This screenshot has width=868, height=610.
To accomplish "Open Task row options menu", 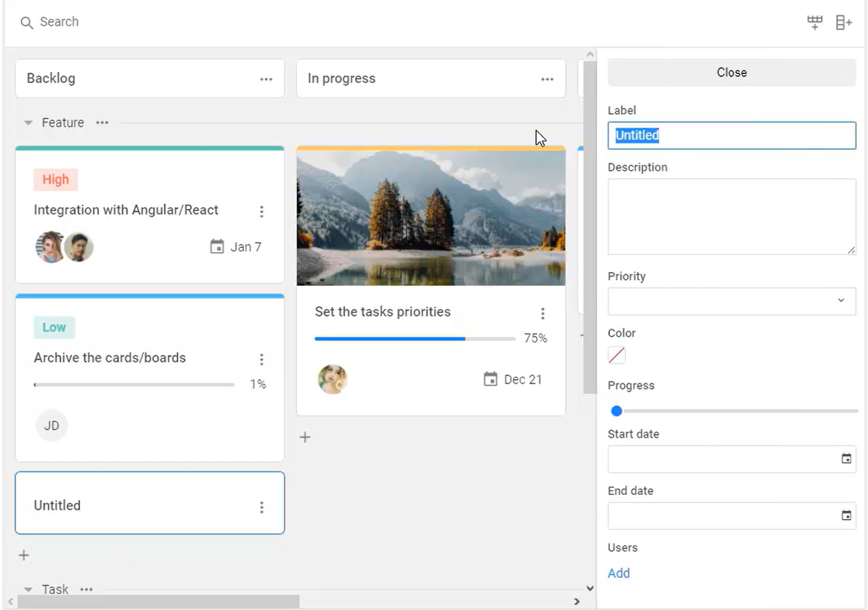I will coord(87,589).
